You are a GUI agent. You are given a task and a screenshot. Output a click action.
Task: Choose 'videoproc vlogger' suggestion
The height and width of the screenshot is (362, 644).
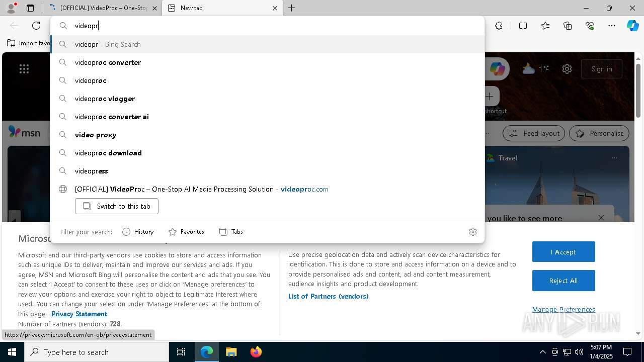coord(267,99)
